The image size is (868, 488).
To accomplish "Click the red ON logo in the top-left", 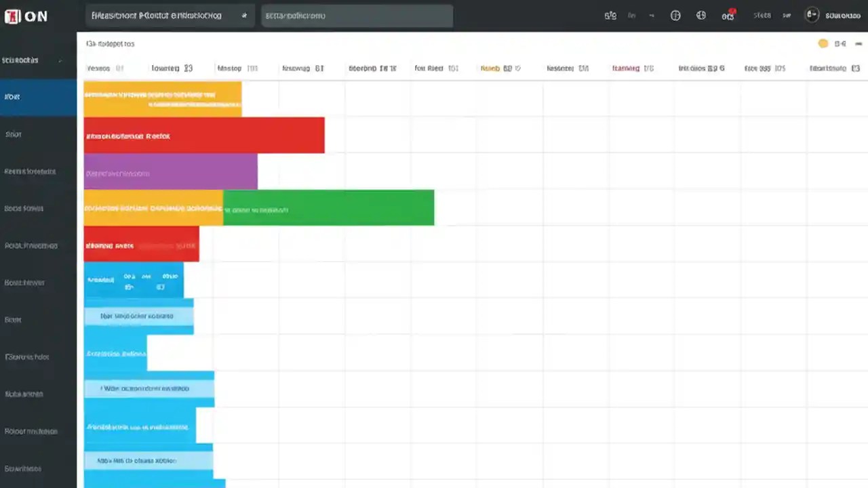I will tap(12, 16).
